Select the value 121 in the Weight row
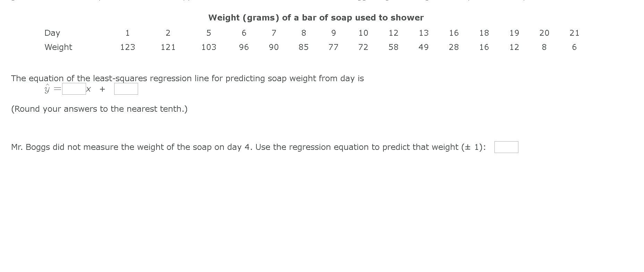Screen dimensions: 644x272 click(x=169, y=47)
